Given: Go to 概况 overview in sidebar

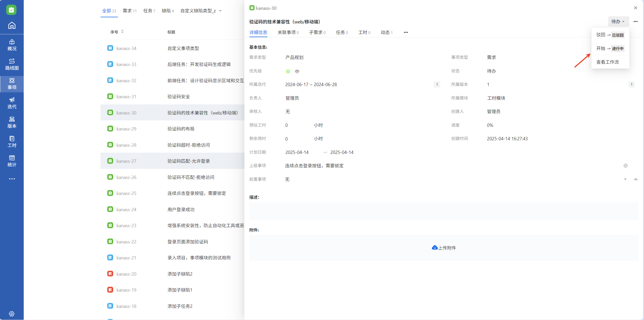Looking at the screenshot, I should point(12,45).
